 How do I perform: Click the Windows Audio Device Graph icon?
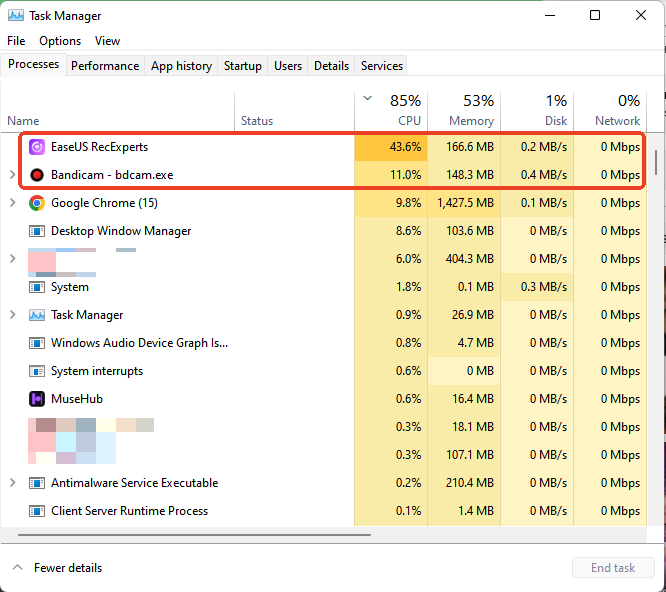coord(37,343)
